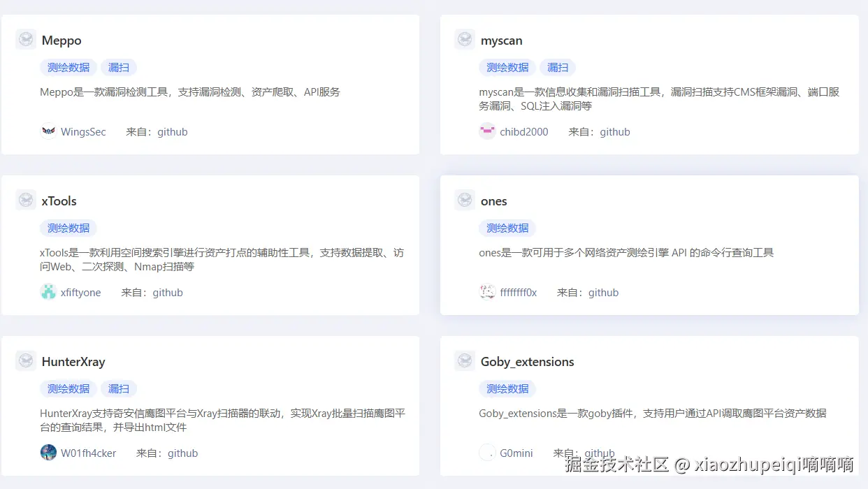Click author name chibd2000
868x489 pixels.
pos(524,132)
